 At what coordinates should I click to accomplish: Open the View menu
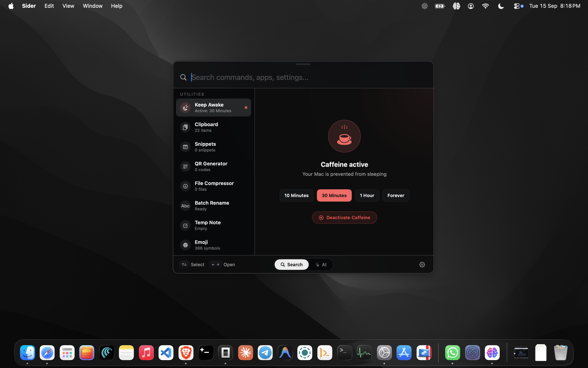point(68,6)
